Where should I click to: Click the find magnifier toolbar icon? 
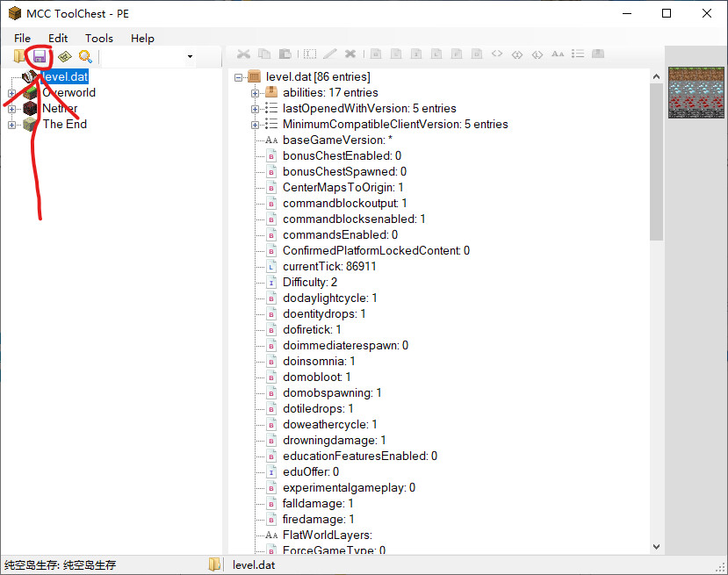85,56
